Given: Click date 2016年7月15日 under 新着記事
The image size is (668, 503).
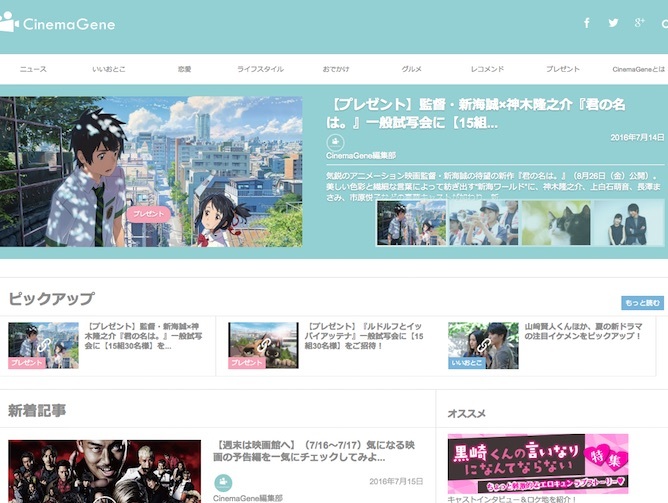Looking at the screenshot, I should click(396, 482).
